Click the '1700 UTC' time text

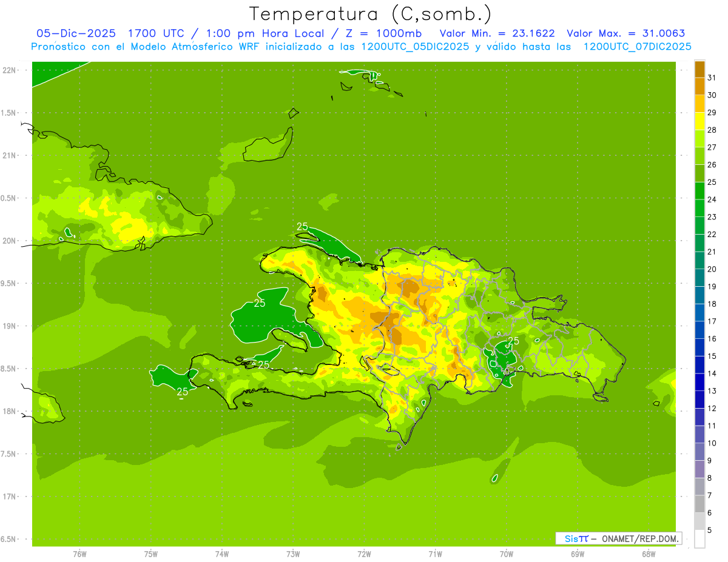156,33
